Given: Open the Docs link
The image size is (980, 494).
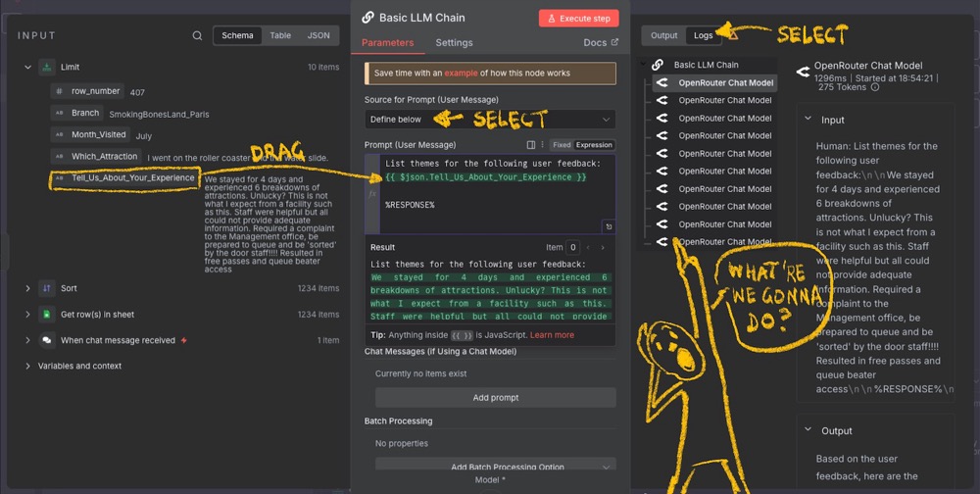Looking at the screenshot, I should [601, 43].
